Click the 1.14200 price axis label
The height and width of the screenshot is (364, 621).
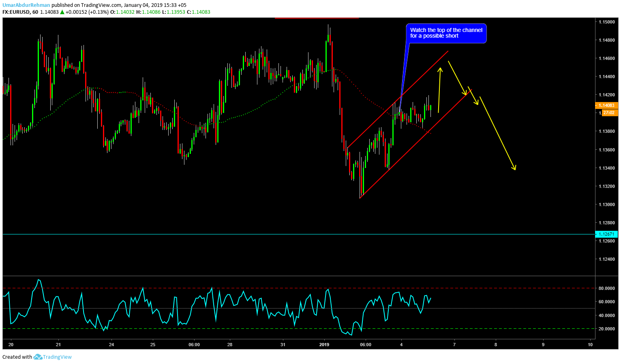point(607,95)
